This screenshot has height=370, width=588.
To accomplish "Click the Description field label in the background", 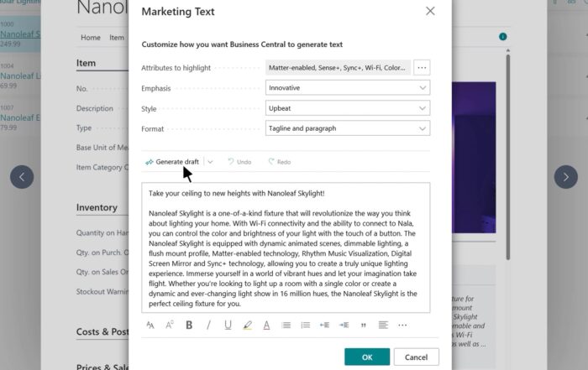I will coord(94,108).
